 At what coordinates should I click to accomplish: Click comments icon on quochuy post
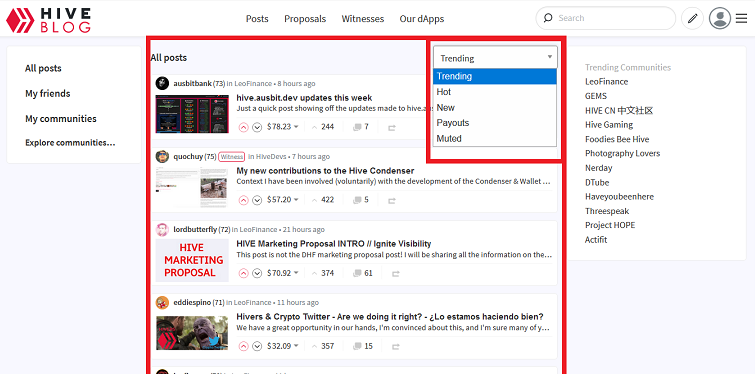pyautogui.click(x=357, y=200)
